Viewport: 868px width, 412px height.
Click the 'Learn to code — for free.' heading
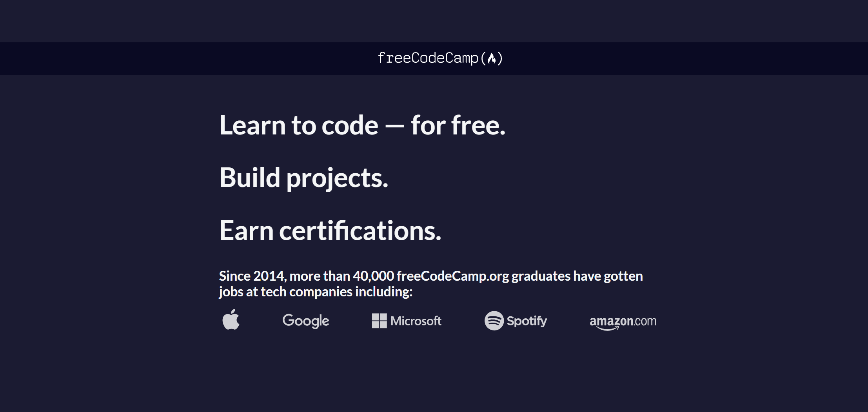tap(363, 125)
